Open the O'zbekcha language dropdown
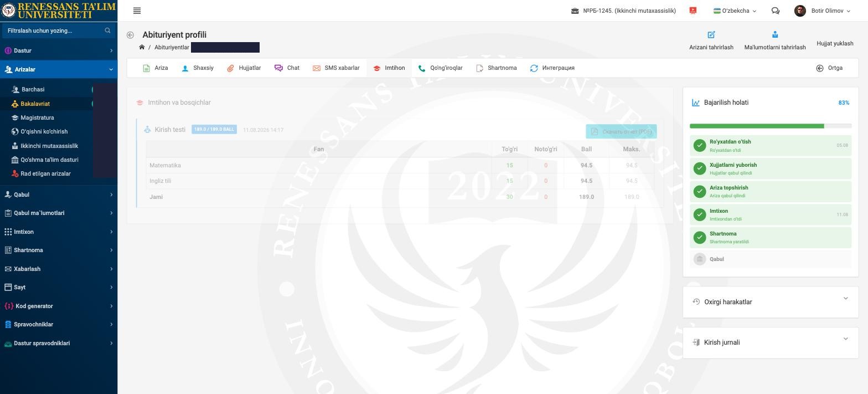The height and width of the screenshot is (394, 868). click(x=735, y=11)
